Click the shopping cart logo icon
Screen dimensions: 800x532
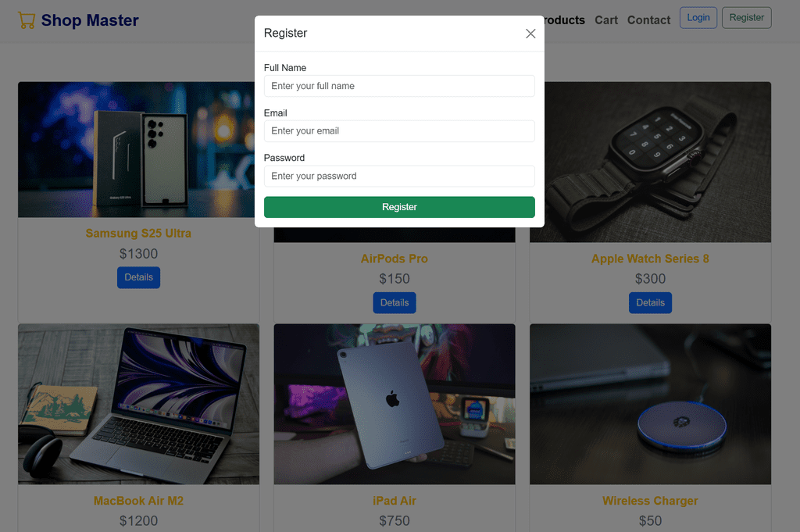click(x=27, y=20)
